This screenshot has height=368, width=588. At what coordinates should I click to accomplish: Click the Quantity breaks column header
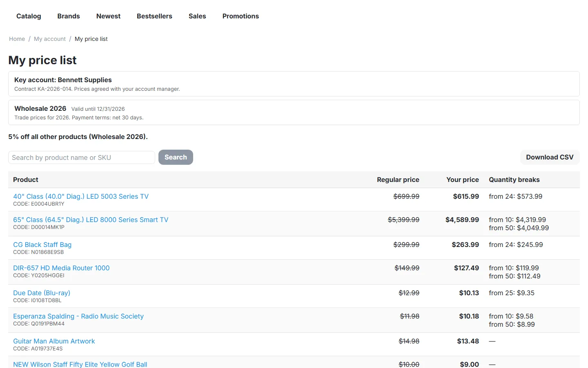pos(514,180)
